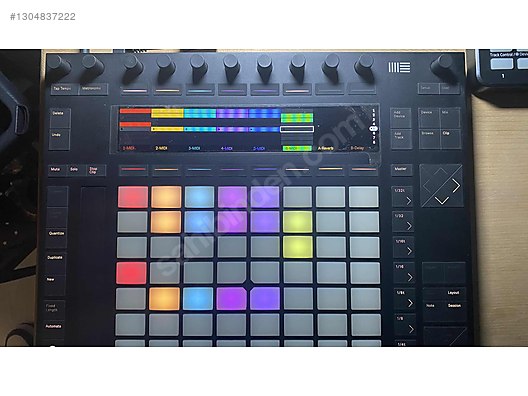Switch to Device mode
Screen dimensions: 528x396
(x=429, y=118)
